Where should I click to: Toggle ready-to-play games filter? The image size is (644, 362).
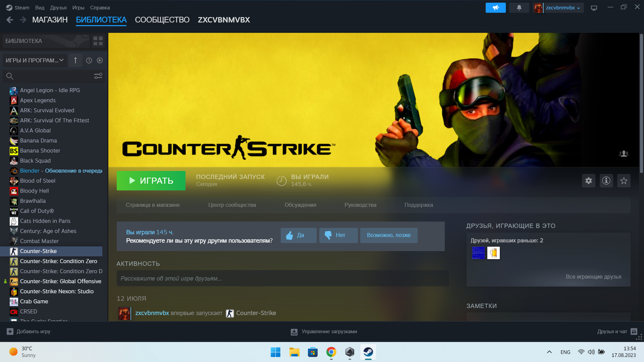tap(100, 60)
